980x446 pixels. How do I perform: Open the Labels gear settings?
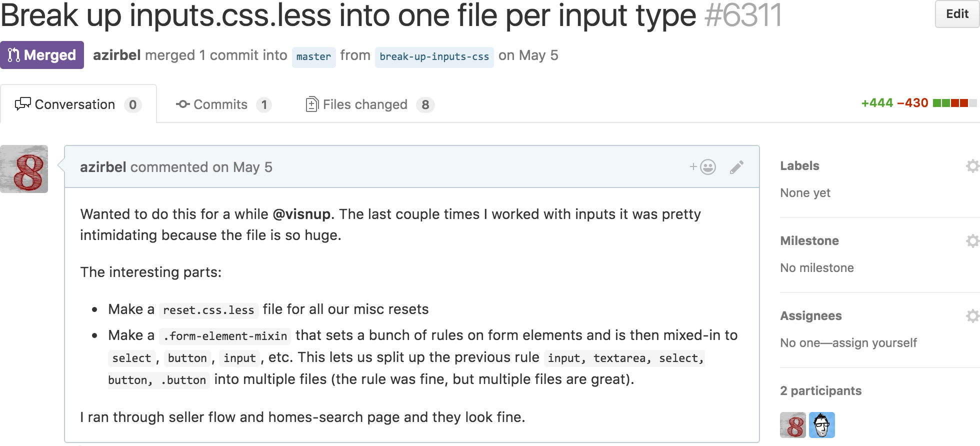(x=972, y=166)
